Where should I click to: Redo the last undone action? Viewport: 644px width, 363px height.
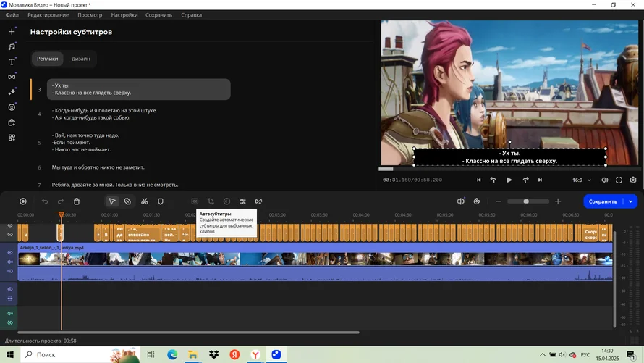(x=60, y=201)
